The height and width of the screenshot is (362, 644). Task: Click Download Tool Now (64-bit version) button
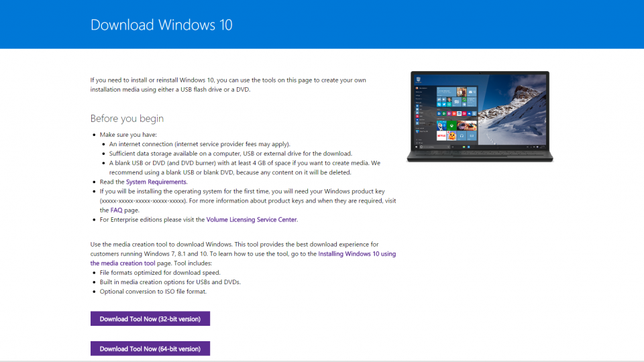[x=150, y=349]
